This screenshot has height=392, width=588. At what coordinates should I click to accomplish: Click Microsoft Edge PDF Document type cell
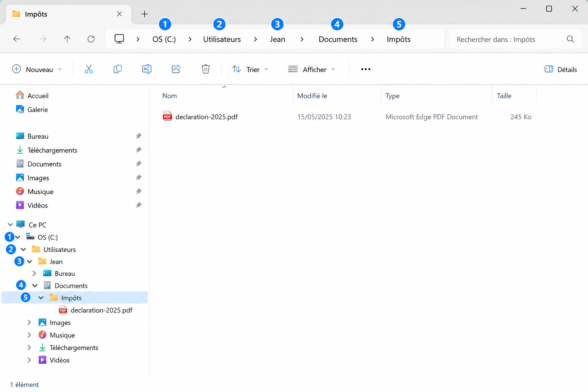point(432,117)
